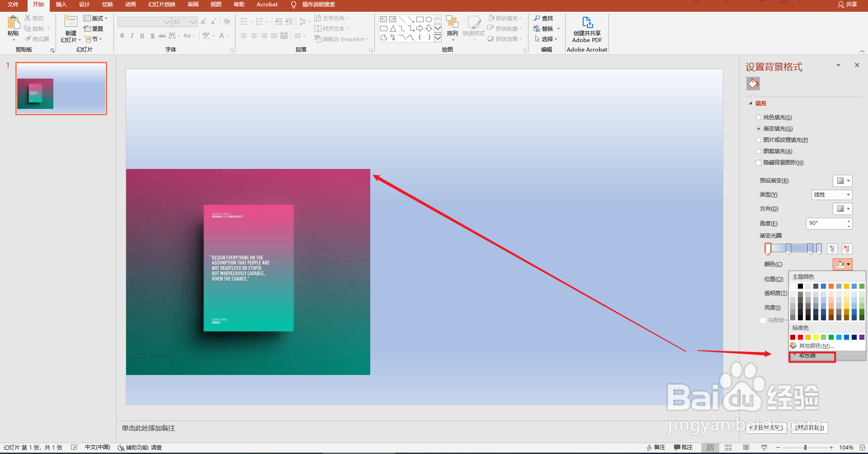868x454 pixels.
Task: Select the rectangle shape in the gallery
Action: [420, 19]
